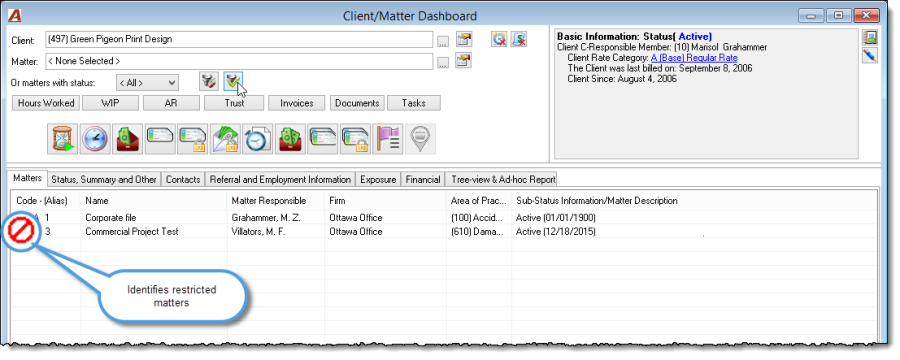This screenshot has height=360, width=900.
Task: Click the funnel with eraser clear-filter icon
Action: point(208,82)
